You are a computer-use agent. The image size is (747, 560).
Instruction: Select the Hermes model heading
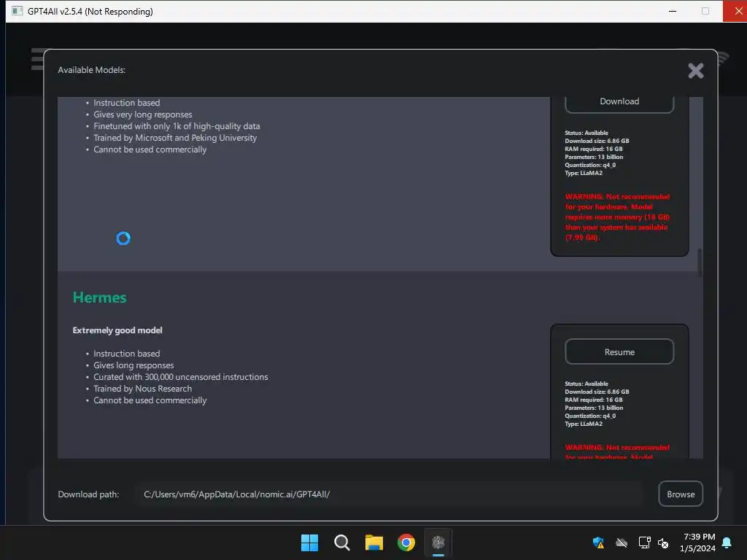(x=99, y=297)
